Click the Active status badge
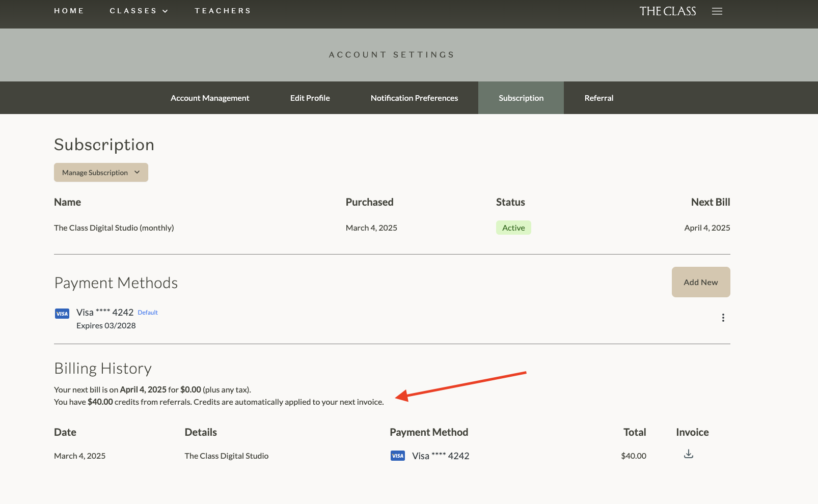 [513, 228]
